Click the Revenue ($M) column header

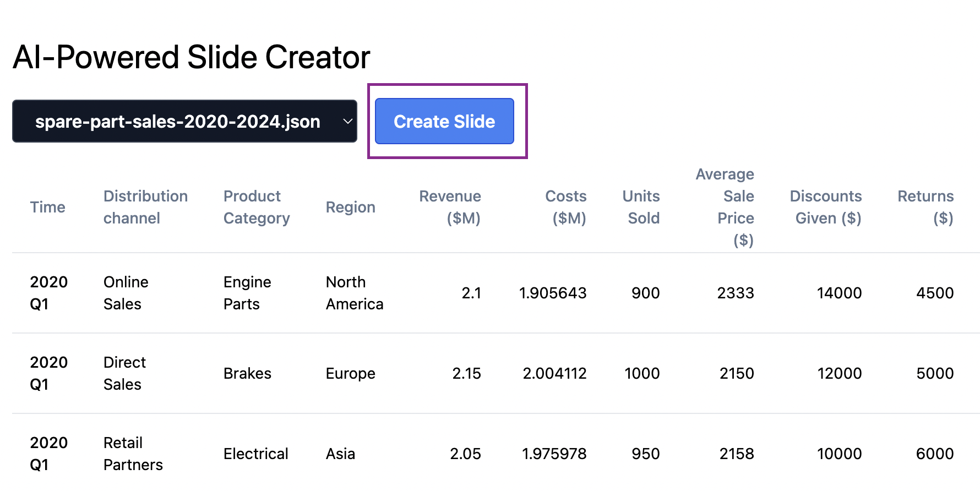(450, 208)
